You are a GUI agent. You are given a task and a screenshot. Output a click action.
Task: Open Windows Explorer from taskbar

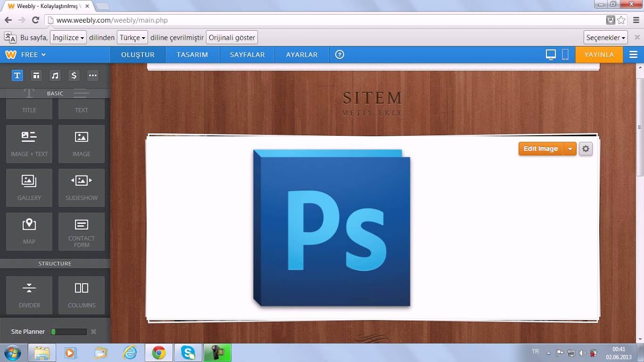point(42,353)
